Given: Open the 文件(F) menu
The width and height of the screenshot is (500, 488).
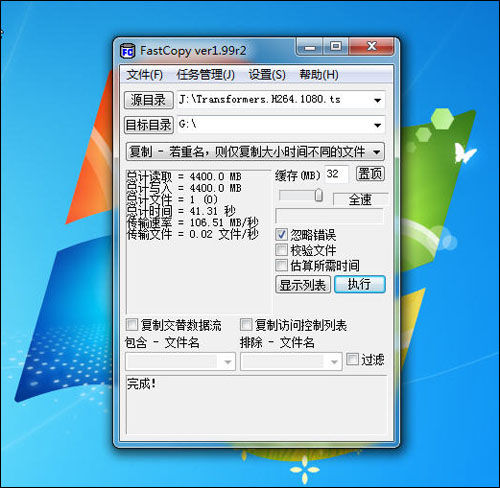Looking at the screenshot, I should point(144,74).
